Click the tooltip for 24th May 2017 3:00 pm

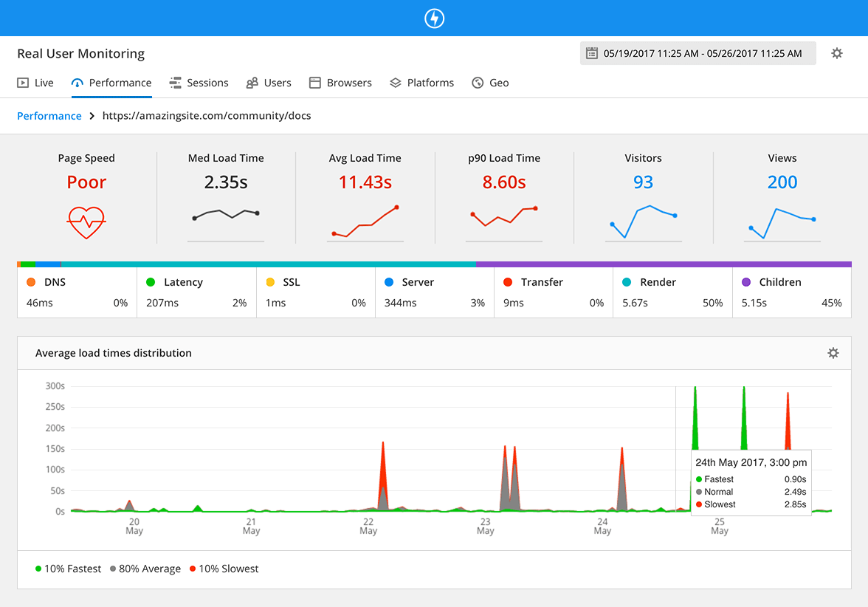[751, 483]
